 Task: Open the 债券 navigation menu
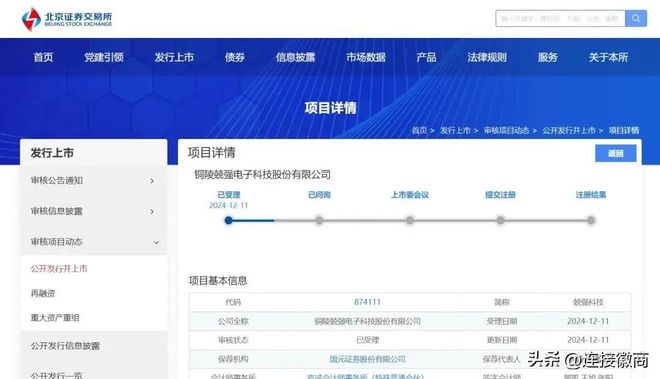point(234,57)
